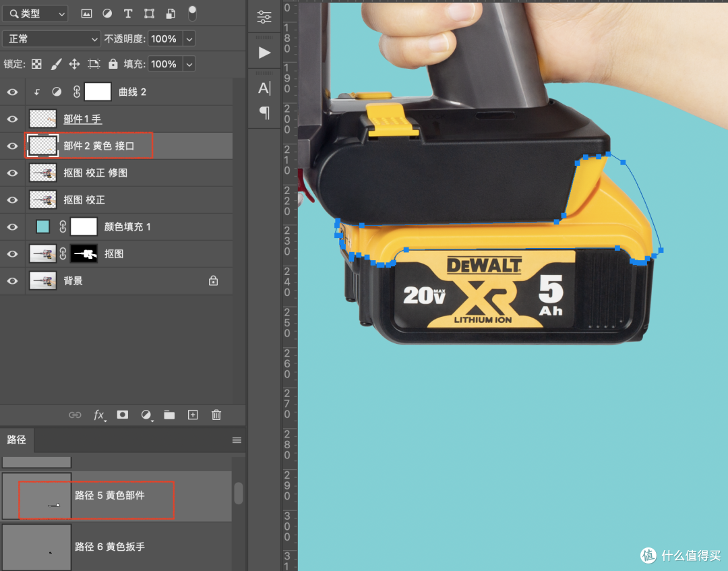The image size is (728, 571).
Task: Select the black mask thumbnail of 抠图
Action: click(84, 254)
